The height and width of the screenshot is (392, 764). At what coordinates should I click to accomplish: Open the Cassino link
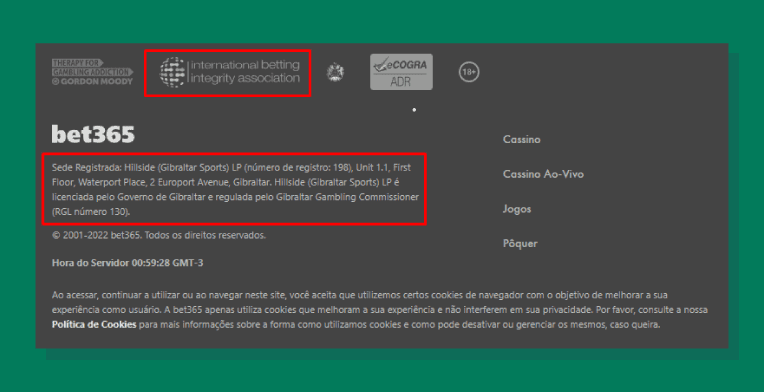(x=521, y=139)
